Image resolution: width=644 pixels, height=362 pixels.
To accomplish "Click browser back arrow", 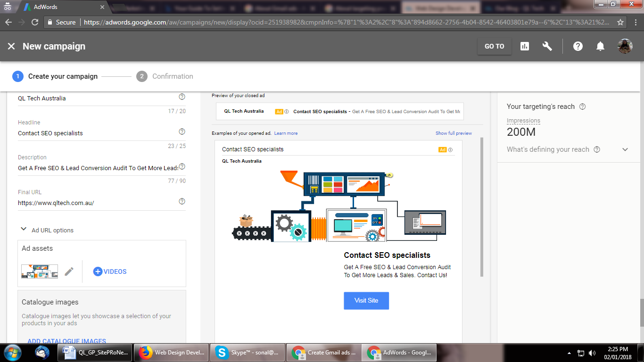I will pos(8,22).
